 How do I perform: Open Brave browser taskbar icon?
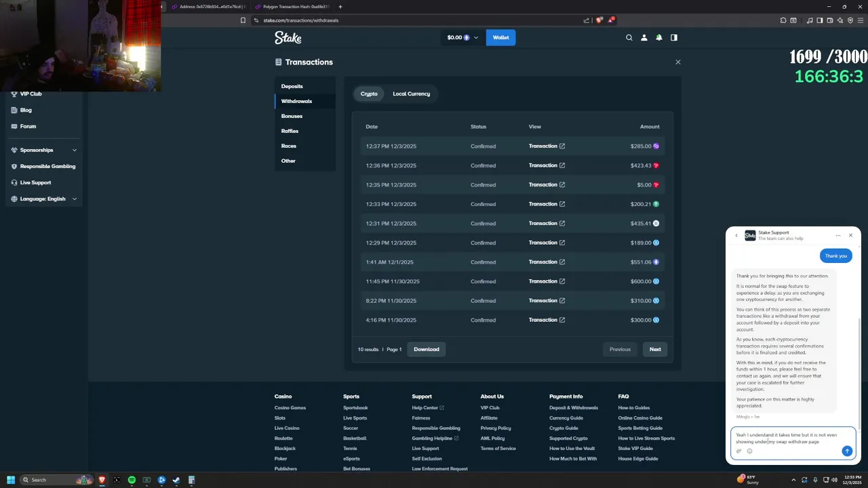tap(102, 480)
